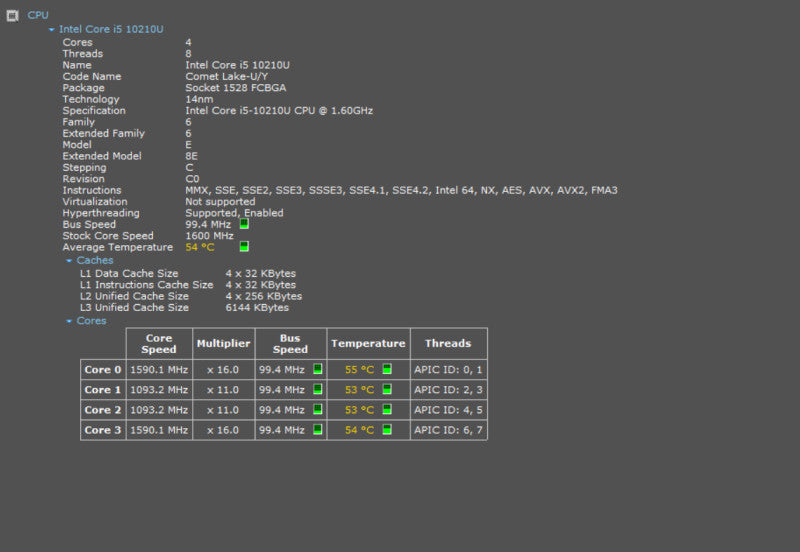800x552 pixels.
Task: Click the Hyperthreading Supported, Enabled value
Action: tap(234, 213)
